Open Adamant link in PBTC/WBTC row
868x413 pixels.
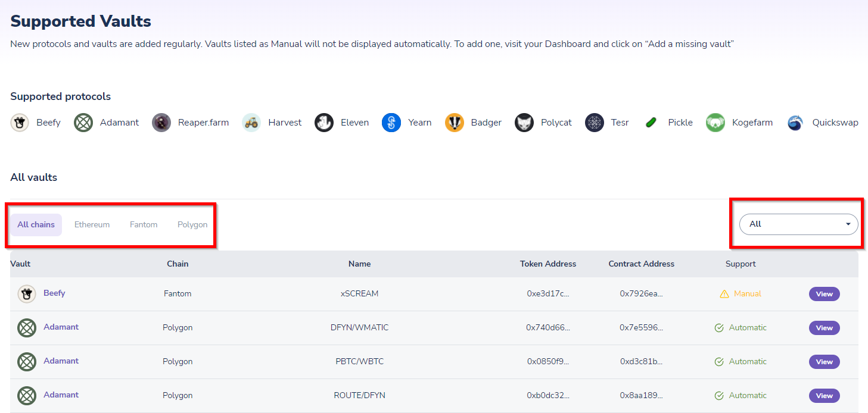pyautogui.click(x=61, y=361)
